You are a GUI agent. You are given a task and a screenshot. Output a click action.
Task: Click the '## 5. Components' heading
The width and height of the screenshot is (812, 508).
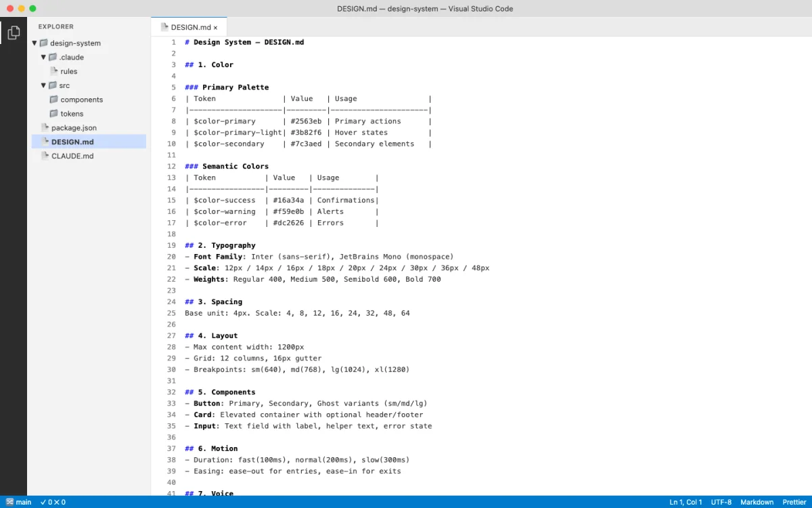click(x=220, y=392)
